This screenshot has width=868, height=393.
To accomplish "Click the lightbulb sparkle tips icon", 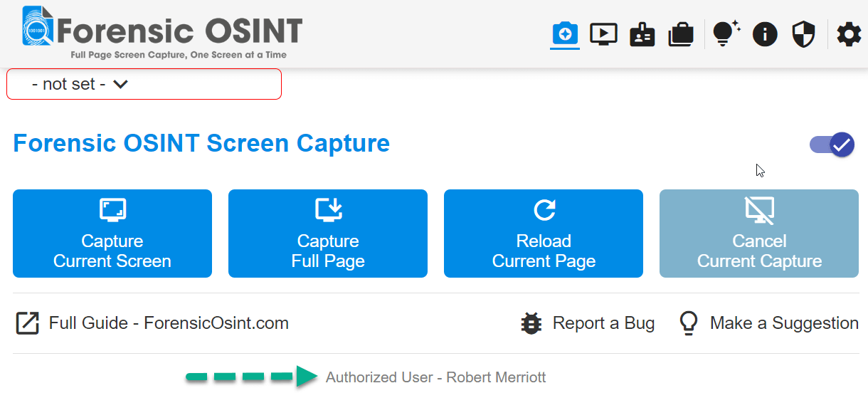I will (726, 33).
